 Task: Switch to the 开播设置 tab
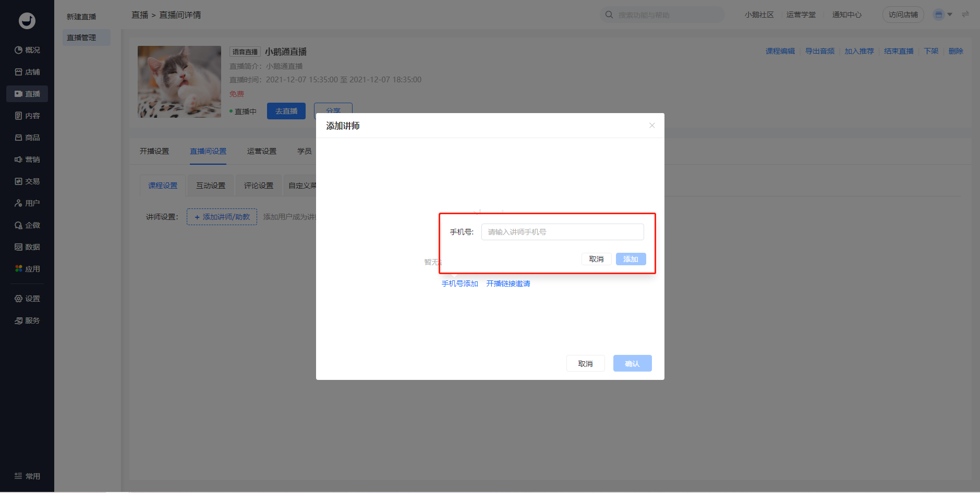pyautogui.click(x=154, y=151)
